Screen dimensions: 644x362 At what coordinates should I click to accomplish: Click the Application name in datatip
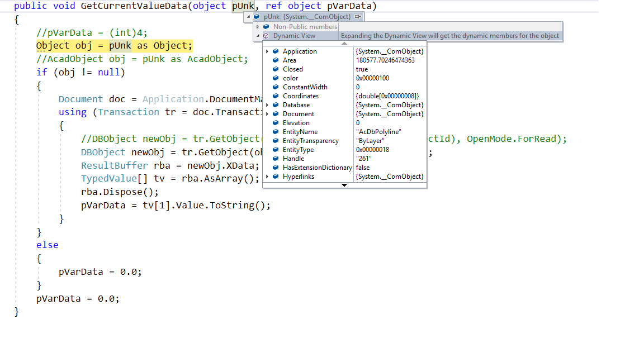coord(300,51)
